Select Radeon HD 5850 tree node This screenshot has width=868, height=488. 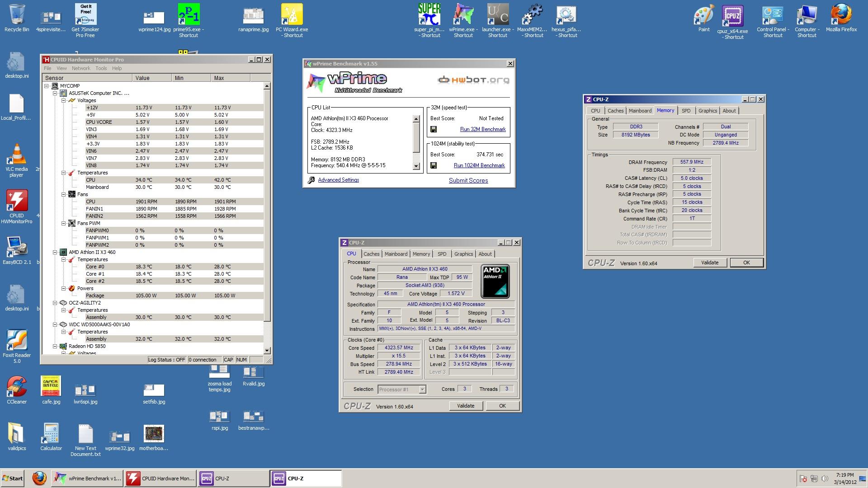(87, 346)
